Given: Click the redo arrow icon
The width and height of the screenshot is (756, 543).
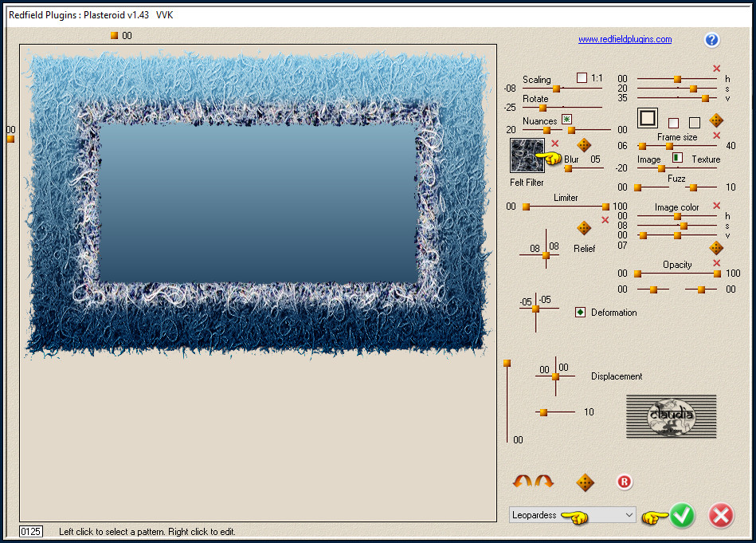Looking at the screenshot, I should 544,481.
